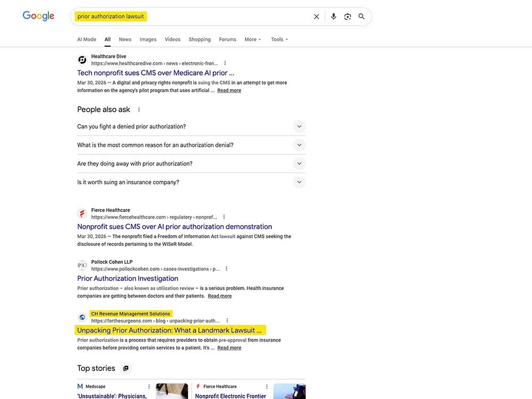Open the "'Unsustainable': Physicians" Medscape headline
The height and width of the screenshot is (399, 532).
pos(112,396)
